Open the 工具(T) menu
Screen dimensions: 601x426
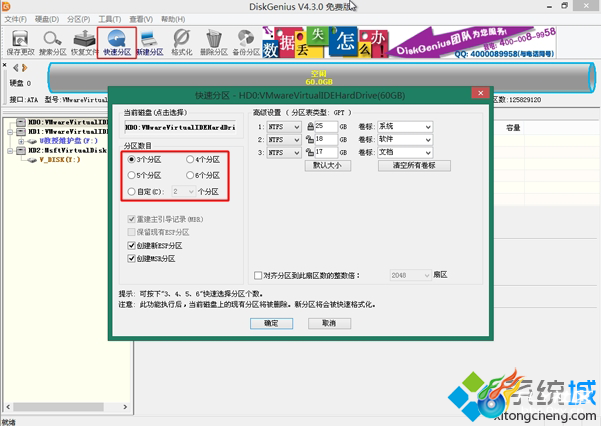[110, 19]
